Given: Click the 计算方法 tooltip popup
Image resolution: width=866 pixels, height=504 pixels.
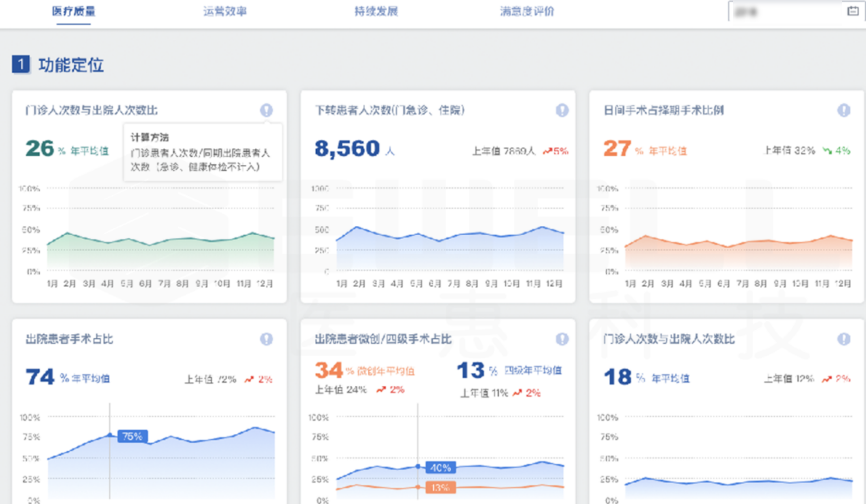Looking at the screenshot, I should 203,152.
